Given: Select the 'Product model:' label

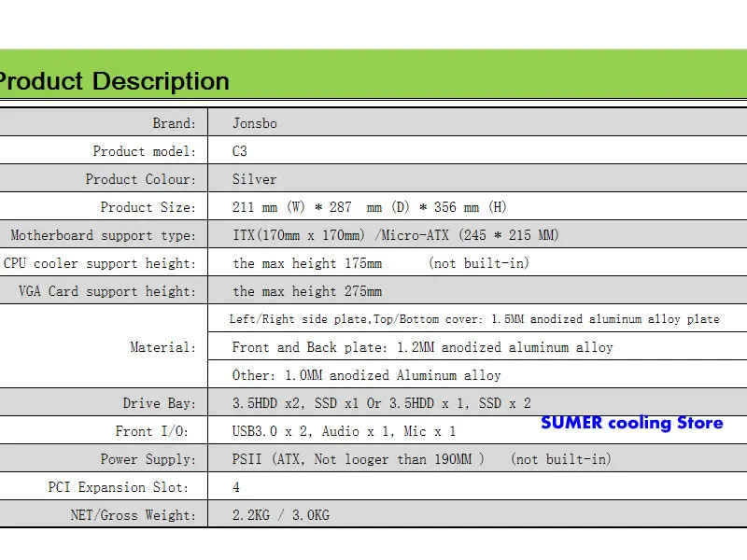Looking at the screenshot, I should [145, 151].
